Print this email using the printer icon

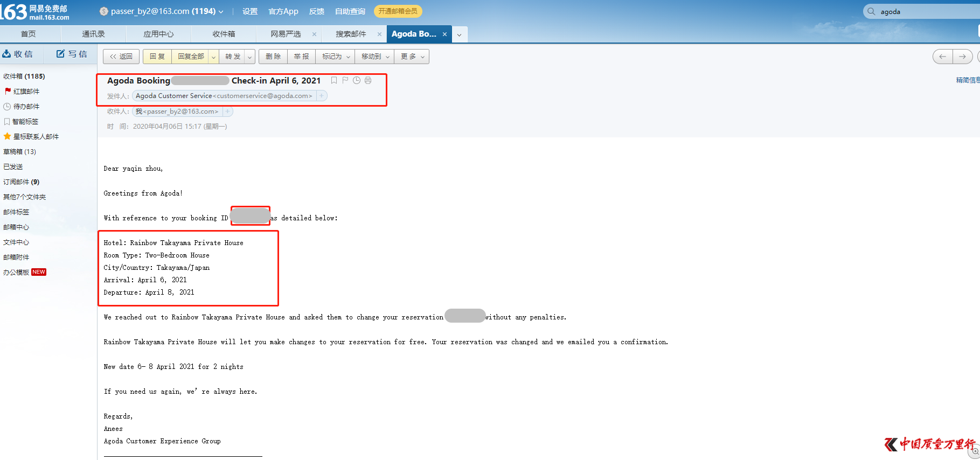coord(368,80)
